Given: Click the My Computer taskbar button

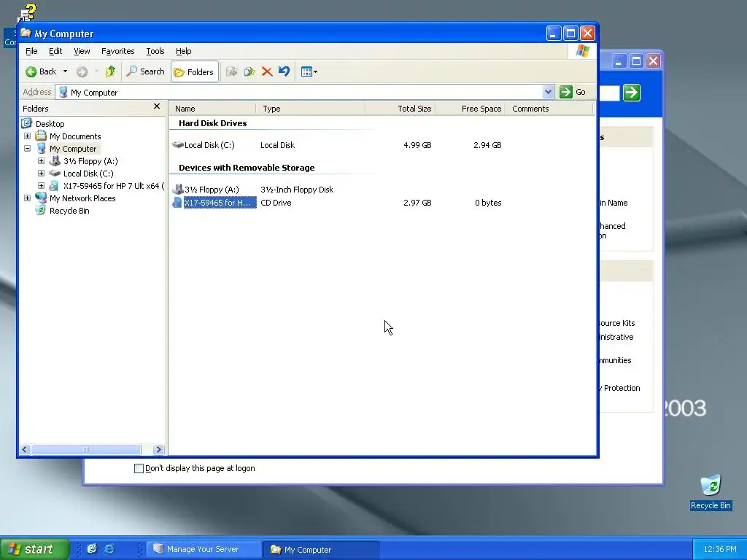Looking at the screenshot, I should pyautogui.click(x=321, y=549).
